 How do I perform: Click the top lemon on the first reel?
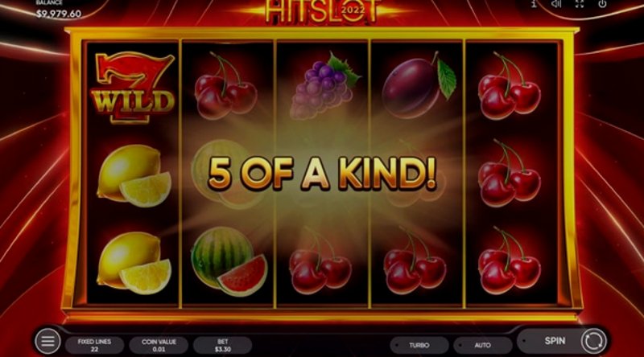click(134, 175)
